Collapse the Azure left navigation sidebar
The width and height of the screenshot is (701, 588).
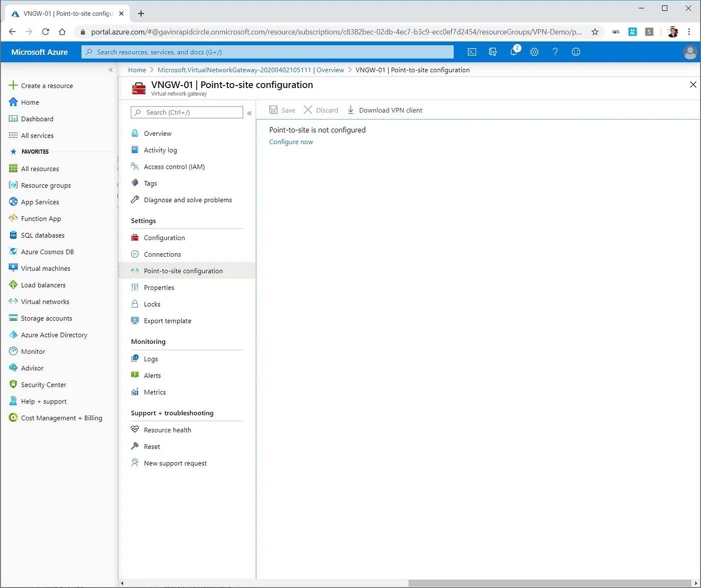click(x=111, y=70)
